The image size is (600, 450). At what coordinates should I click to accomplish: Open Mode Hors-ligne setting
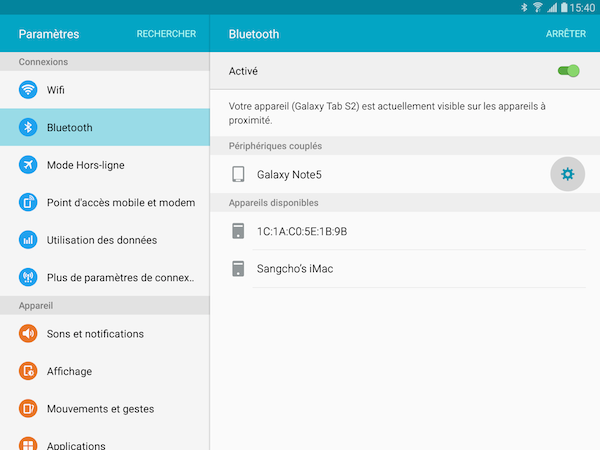(x=105, y=165)
